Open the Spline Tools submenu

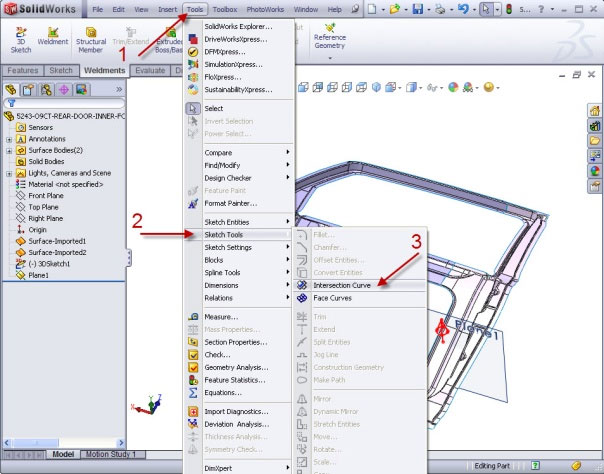(x=247, y=273)
